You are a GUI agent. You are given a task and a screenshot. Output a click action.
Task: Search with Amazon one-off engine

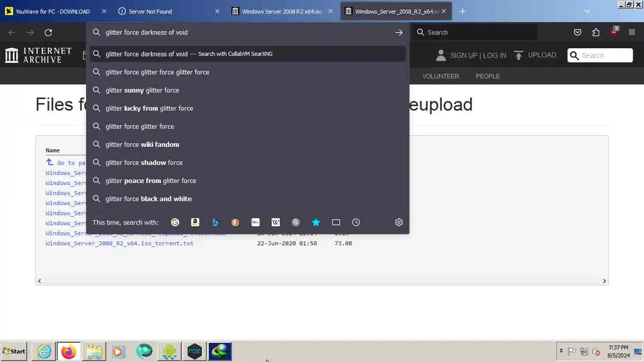(x=195, y=222)
